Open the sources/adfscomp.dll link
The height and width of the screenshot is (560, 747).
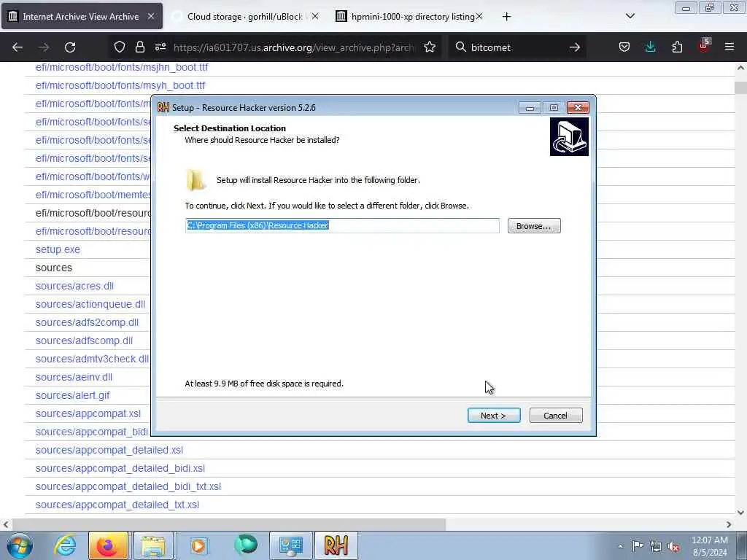[x=84, y=341]
